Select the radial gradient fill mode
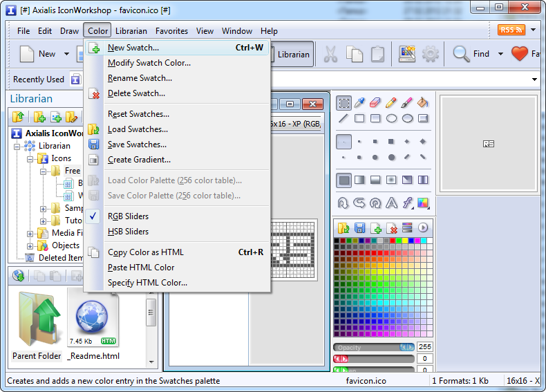 pos(391,180)
